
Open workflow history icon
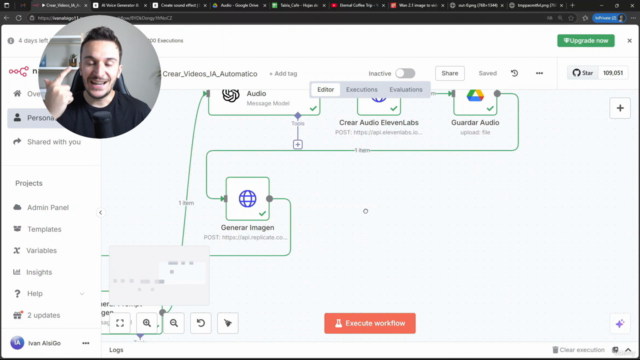coord(514,73)
